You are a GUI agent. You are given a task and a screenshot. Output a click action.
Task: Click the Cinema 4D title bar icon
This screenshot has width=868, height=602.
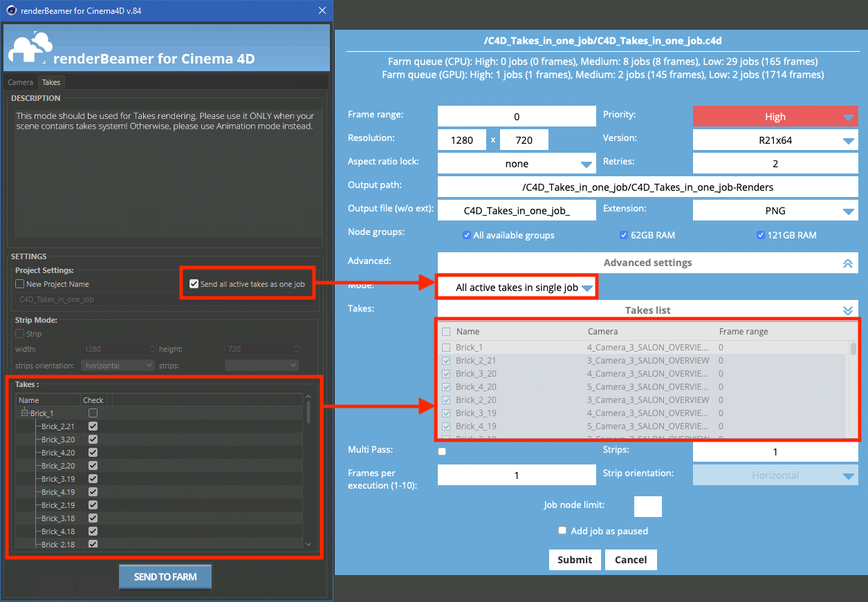[10, 10]
